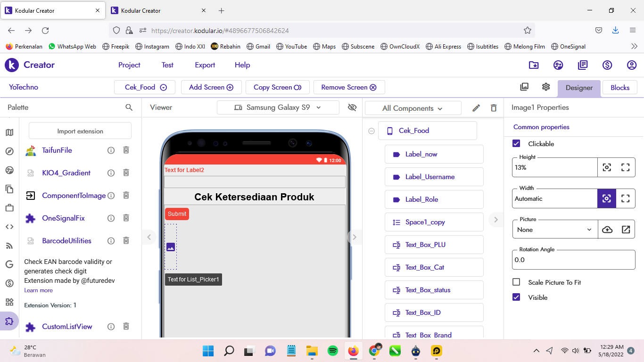Click the Import extension button
Viewport: 644px width, 362px height.
point(80,131)
